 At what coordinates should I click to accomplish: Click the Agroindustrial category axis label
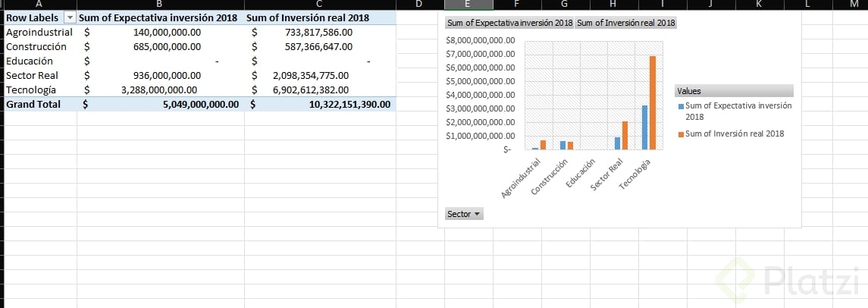[x=520, y=178]
